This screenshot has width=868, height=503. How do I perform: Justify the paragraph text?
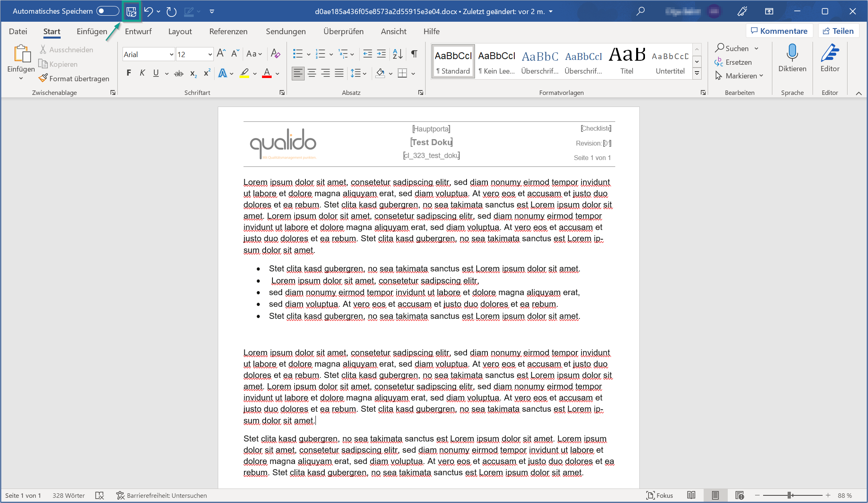[340, 73]
